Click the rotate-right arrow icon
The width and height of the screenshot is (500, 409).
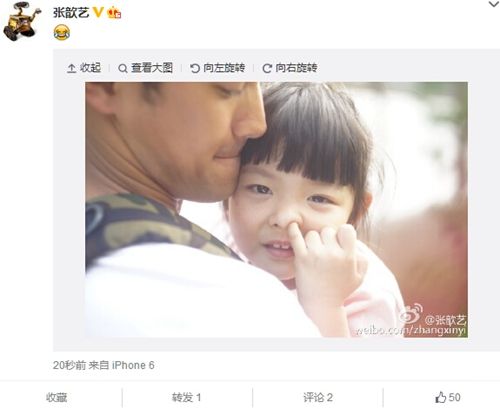(267, 68)
